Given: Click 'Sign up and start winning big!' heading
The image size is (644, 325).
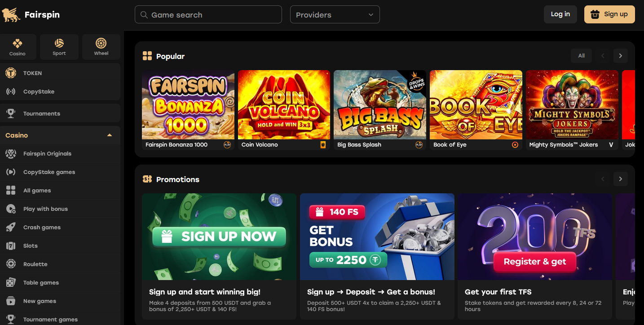Looking at the screenshot, I should coord(205,292).
